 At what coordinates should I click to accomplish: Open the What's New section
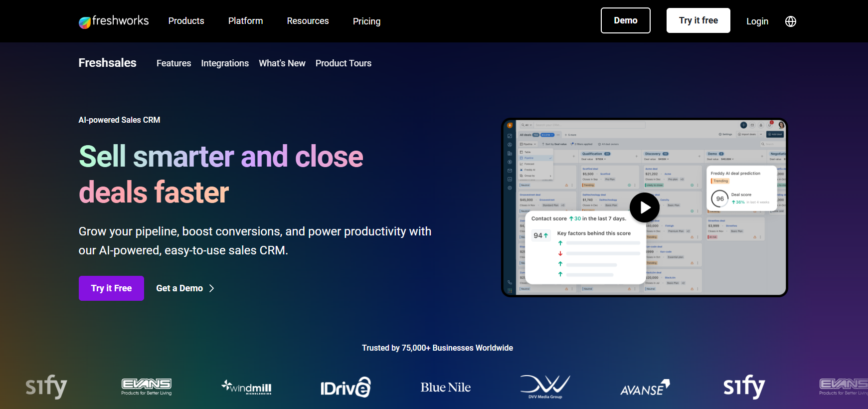(282, 63)
